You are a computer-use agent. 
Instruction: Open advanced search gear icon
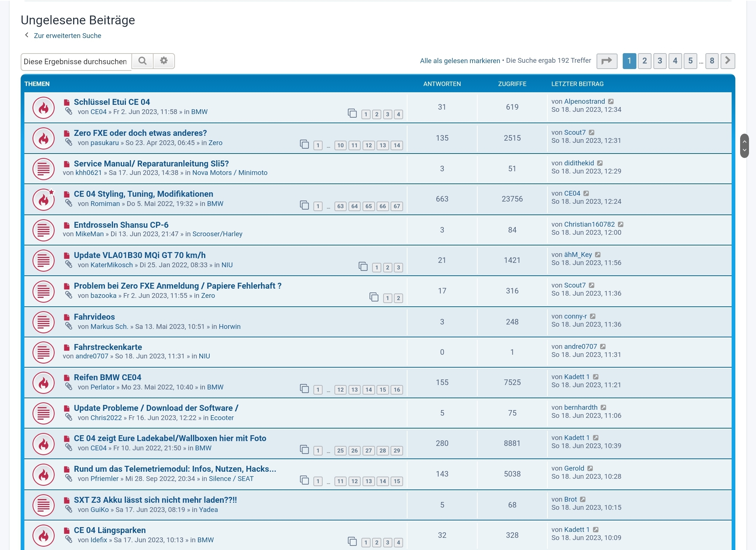164,61
